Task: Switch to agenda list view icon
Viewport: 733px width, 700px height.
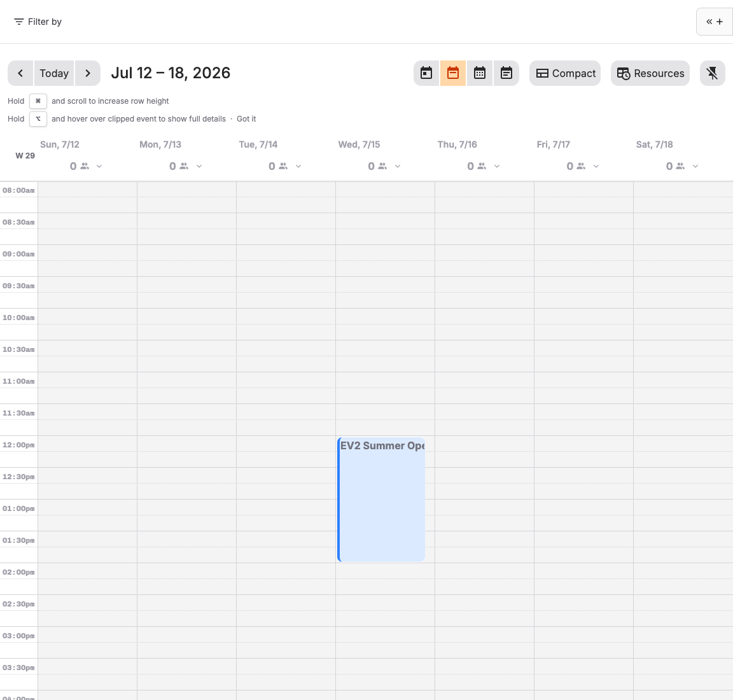Action: [506, 73]
